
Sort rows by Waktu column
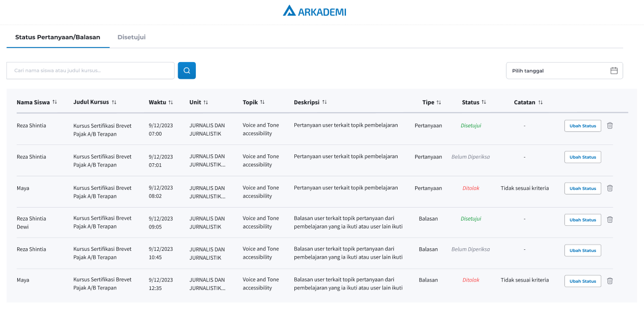[x=170, y=102]
